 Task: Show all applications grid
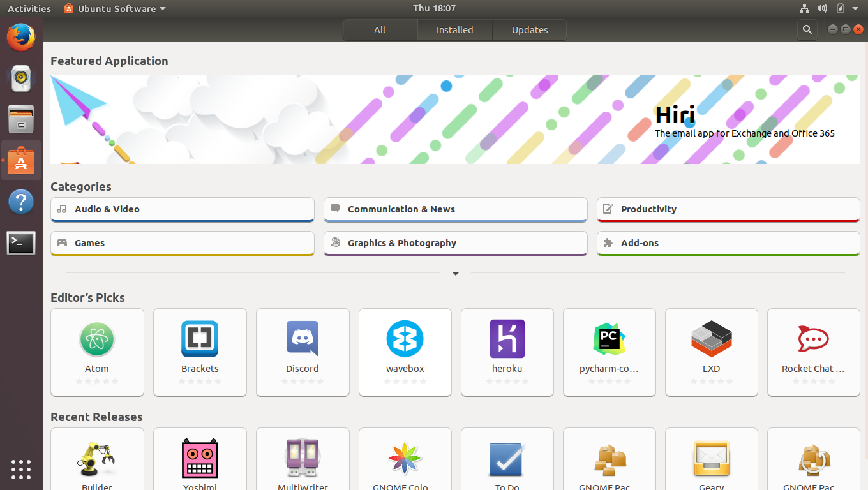pyautogui.click(x=21, y=469)
